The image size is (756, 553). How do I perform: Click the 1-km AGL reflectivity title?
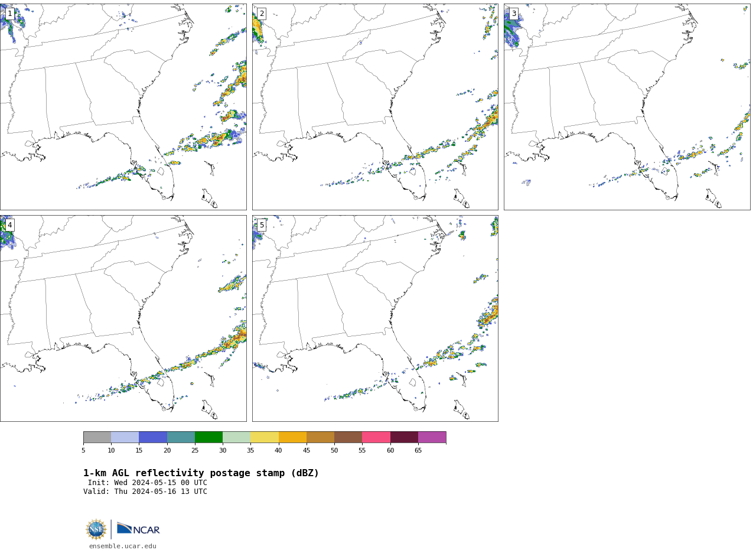pos(201,473)
